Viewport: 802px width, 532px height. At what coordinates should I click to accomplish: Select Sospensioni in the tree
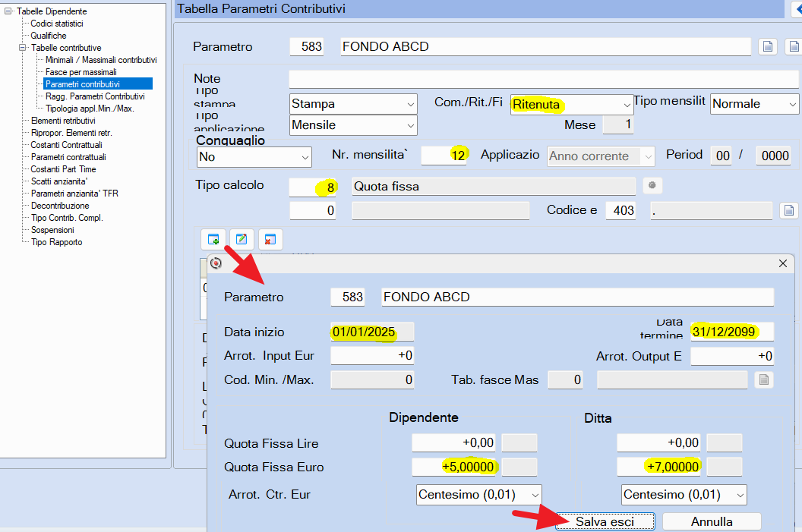[52, 230]
